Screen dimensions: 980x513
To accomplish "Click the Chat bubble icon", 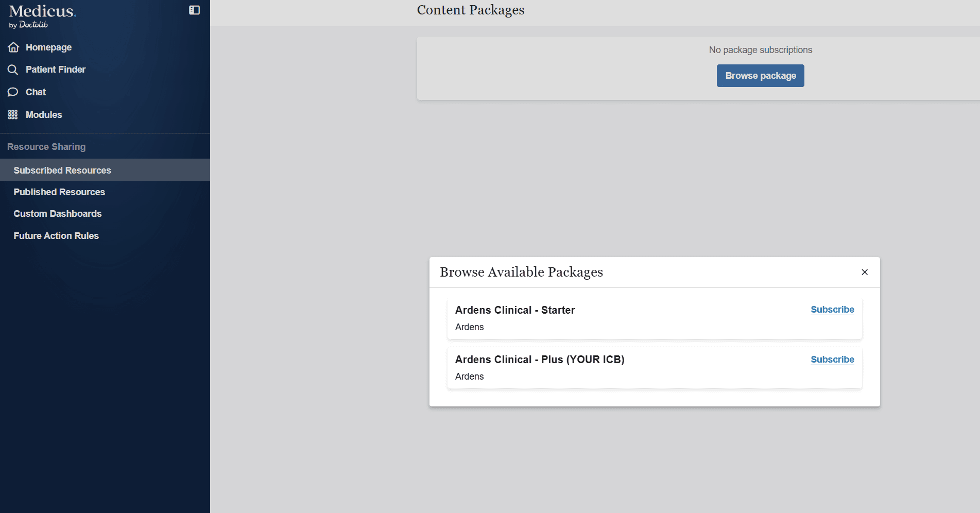I will click(13, 92).
